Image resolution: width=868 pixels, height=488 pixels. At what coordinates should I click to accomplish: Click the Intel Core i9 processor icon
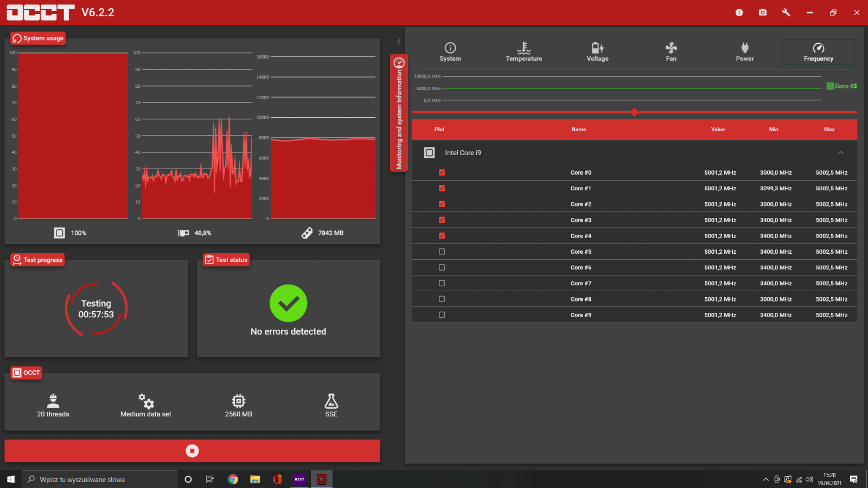point(429,153)
